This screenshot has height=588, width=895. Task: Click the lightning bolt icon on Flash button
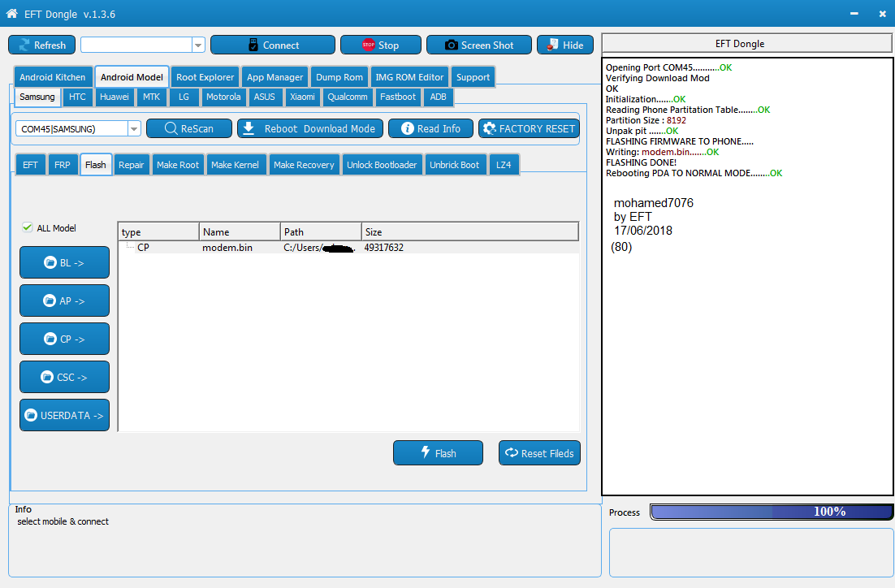coord(426,452)
